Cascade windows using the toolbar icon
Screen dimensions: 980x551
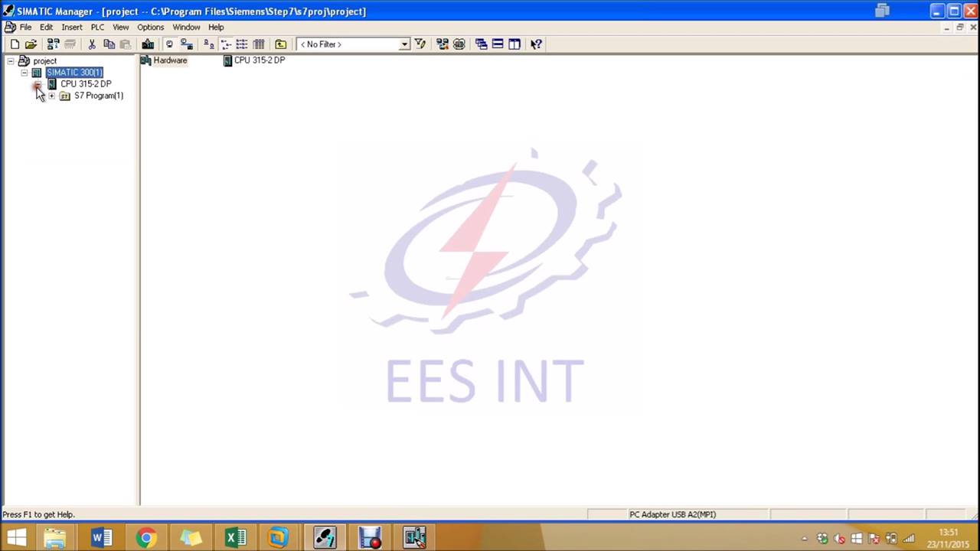point(481,44)
